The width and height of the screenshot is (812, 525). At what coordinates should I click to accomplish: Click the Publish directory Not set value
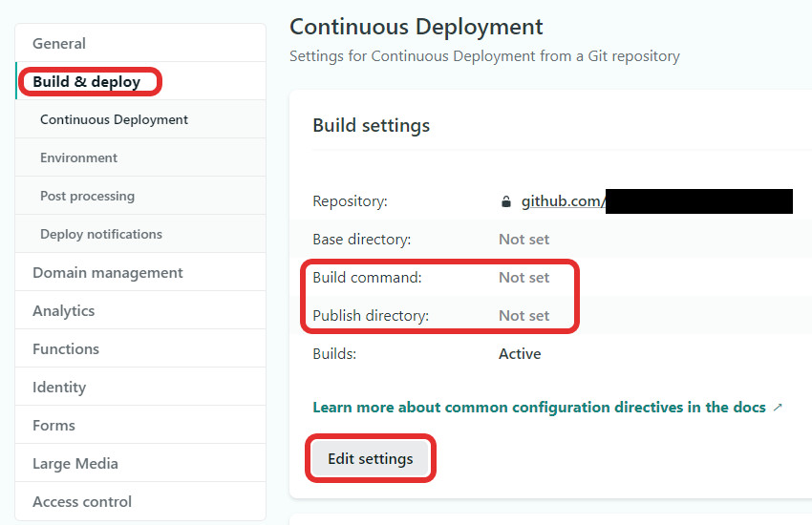(x=524, y=316)
